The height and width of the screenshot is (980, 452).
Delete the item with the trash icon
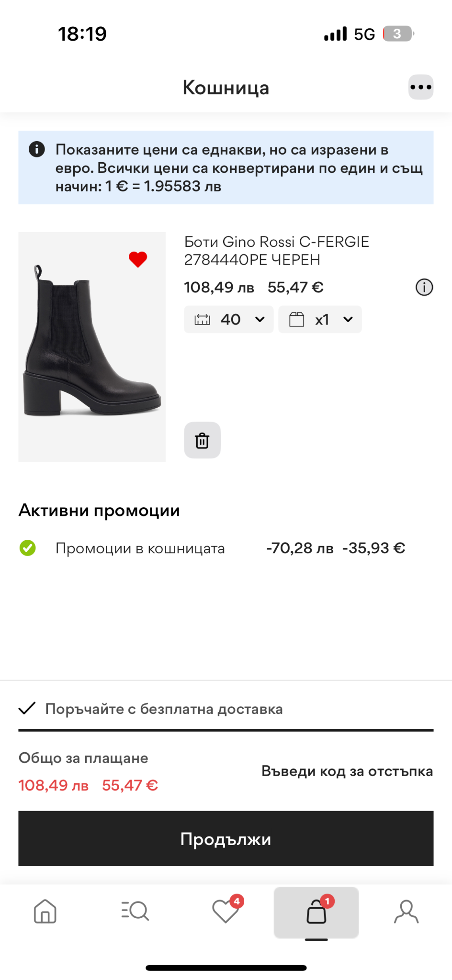(x=202, y=440)
